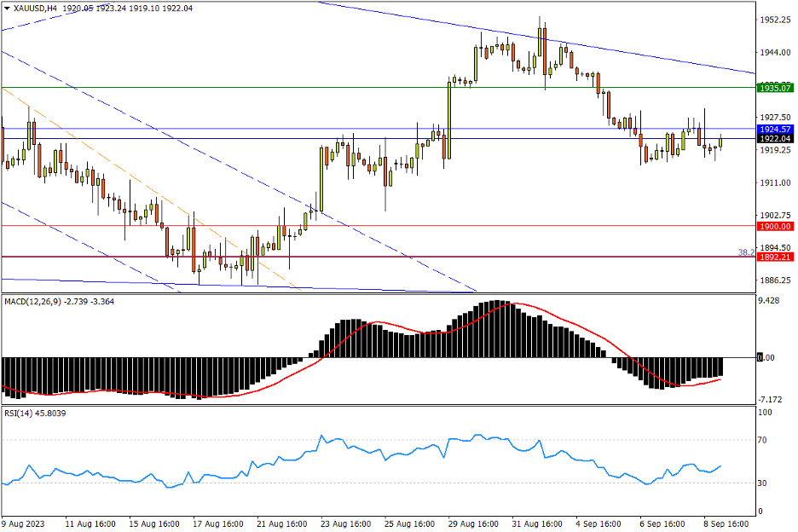The width and height of the screenshot is (798, 532).
Task: Click the RSI 70 level label
Action: pos(764,441)
